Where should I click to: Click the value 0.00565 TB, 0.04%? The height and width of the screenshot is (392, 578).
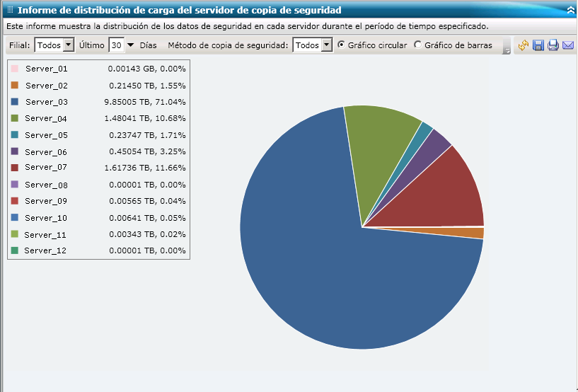click(x=147, y=201)
